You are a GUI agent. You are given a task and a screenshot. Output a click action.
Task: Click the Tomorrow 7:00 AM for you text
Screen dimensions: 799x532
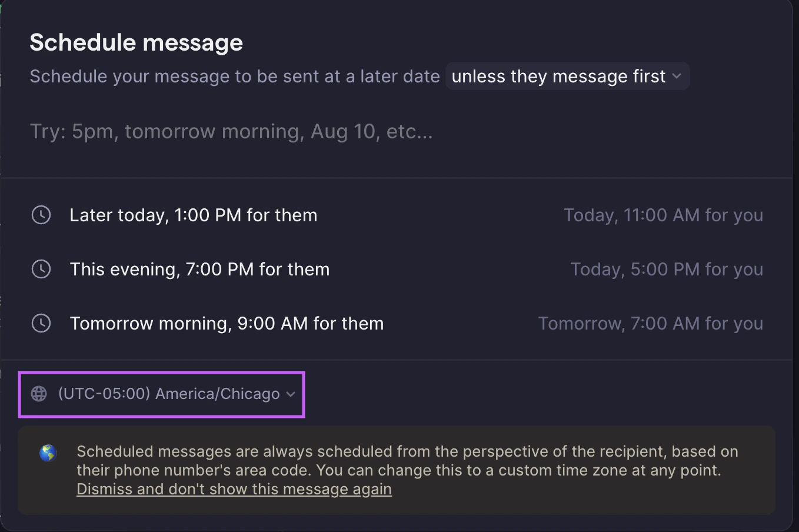[x=651, y=323]
